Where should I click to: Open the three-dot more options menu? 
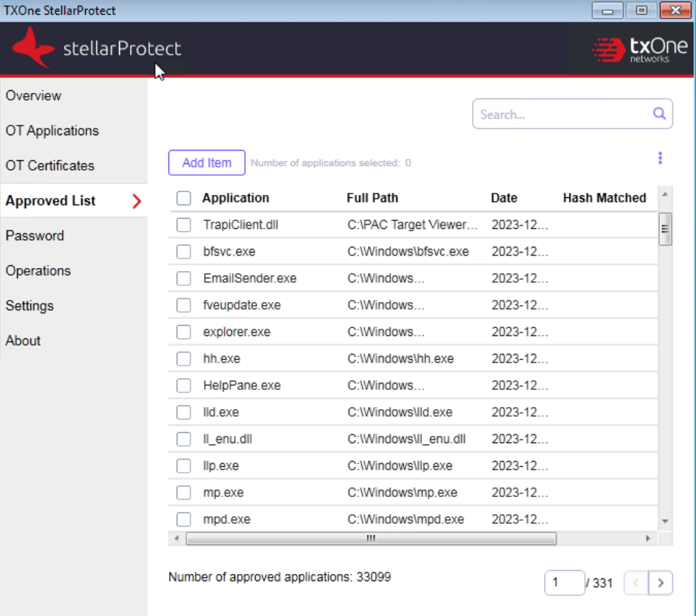point(660,158)
